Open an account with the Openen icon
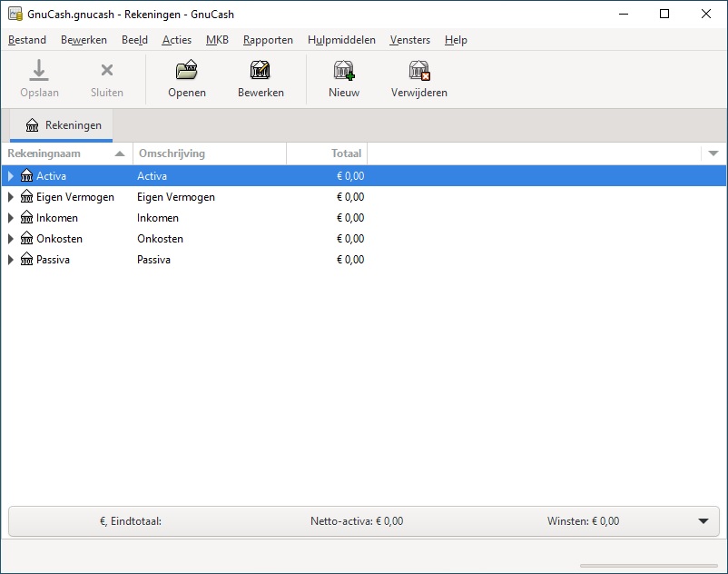 coord(186,71)
